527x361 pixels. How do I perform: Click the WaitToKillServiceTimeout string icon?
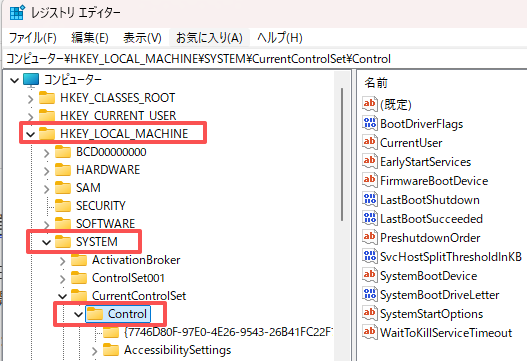click(370, 332)
